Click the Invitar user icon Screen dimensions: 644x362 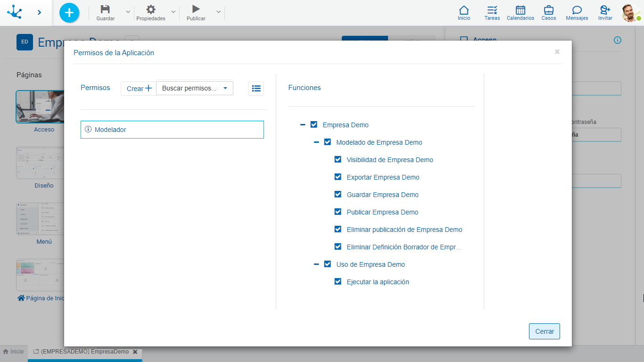[x=605, y=10]
